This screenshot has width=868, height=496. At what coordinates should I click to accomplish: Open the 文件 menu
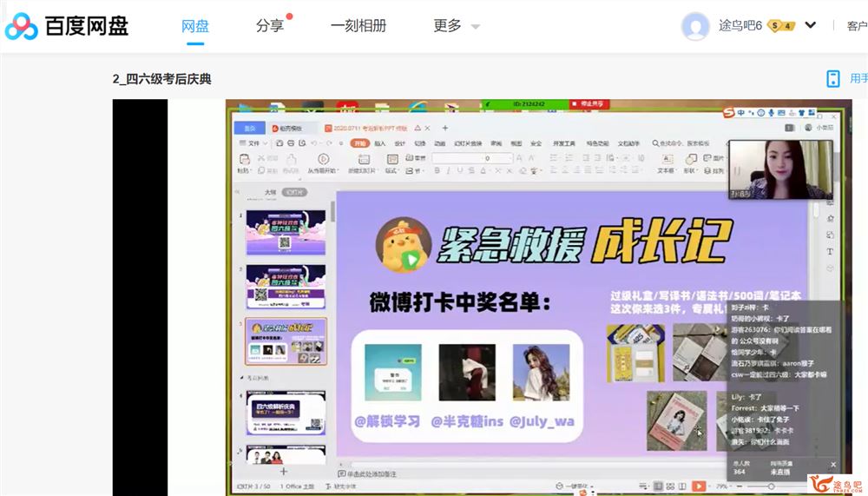pos(253,143)
